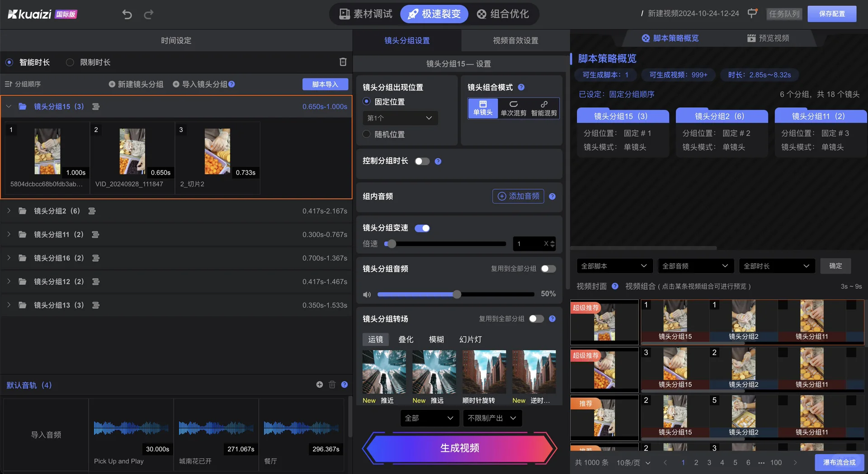This screenshot has height=474, width=868.
Task: Choose 随机位置 radio option
Action: coord(367,134)
